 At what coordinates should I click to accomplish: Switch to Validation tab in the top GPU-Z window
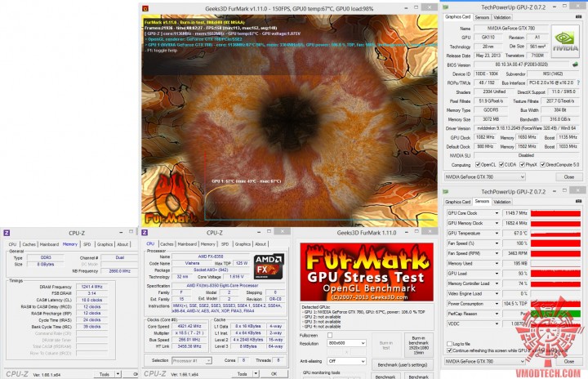[x=501, y=17]
